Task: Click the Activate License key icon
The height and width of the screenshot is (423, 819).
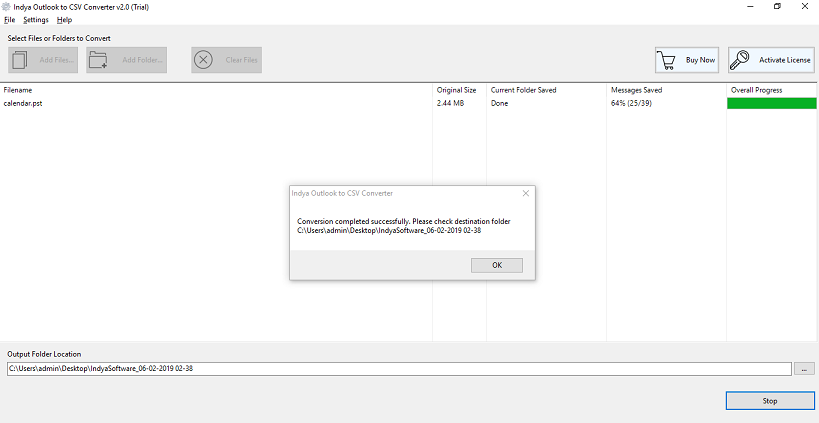Action: coord(740,60)
